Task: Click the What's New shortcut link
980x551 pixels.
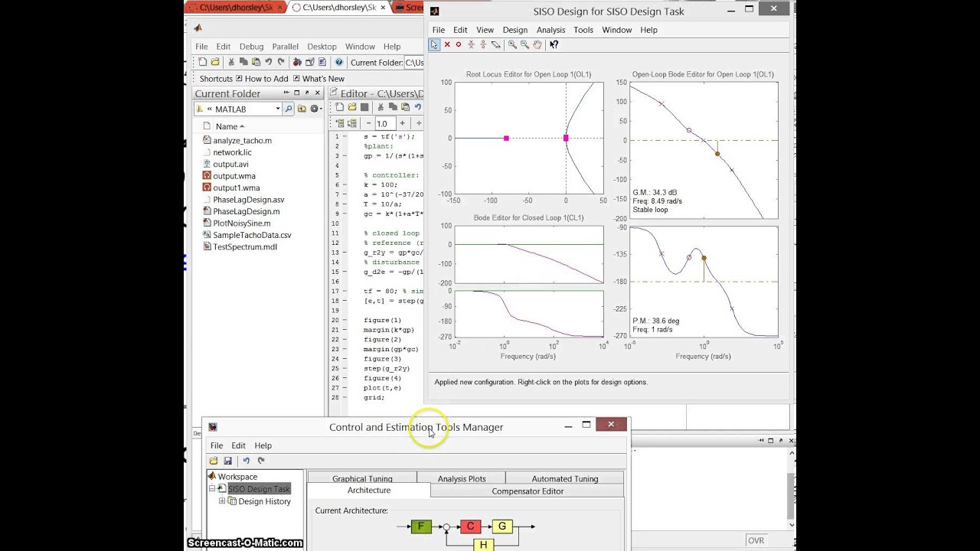Action: pos(319,79)
